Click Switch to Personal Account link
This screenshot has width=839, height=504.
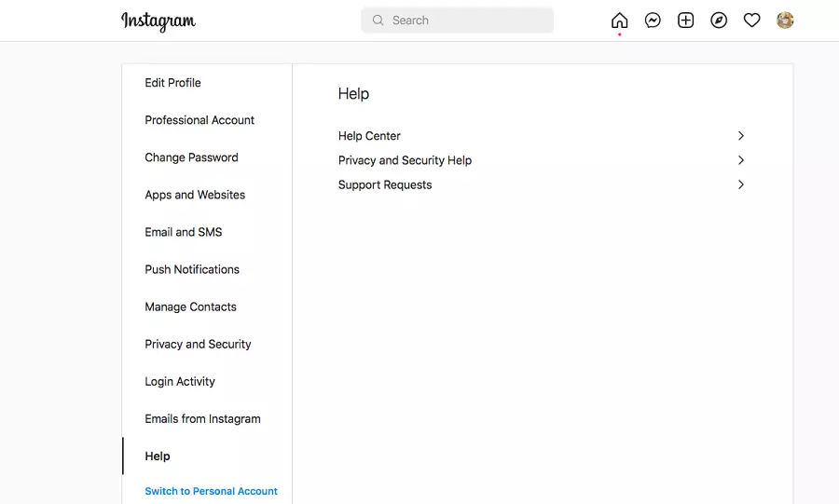pos(212,491)
